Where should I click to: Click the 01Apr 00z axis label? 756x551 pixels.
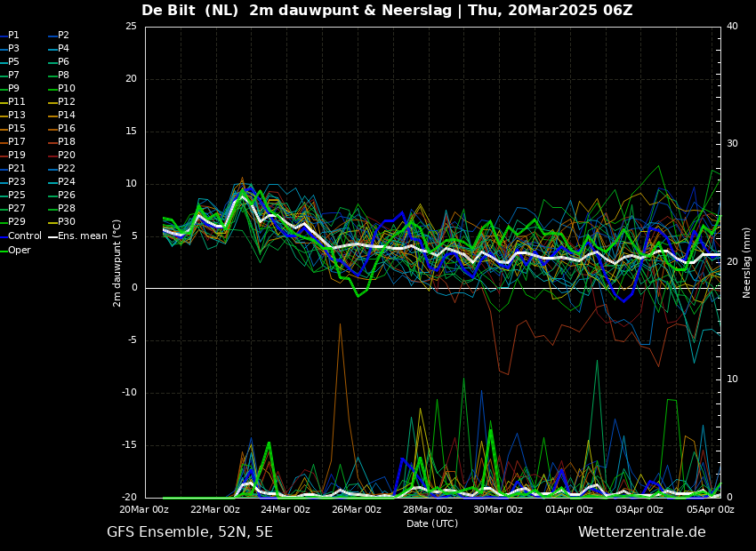coord(568,509)
